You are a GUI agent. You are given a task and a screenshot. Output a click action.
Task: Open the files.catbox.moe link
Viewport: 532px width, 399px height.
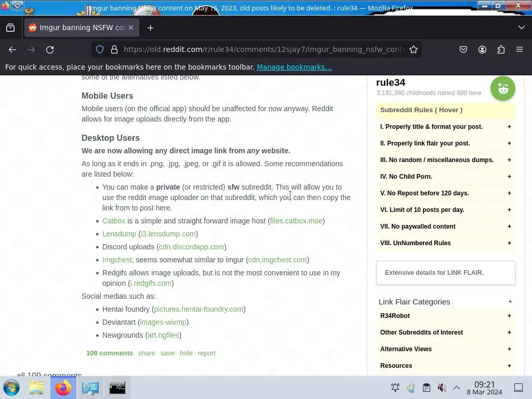[296, 221]
